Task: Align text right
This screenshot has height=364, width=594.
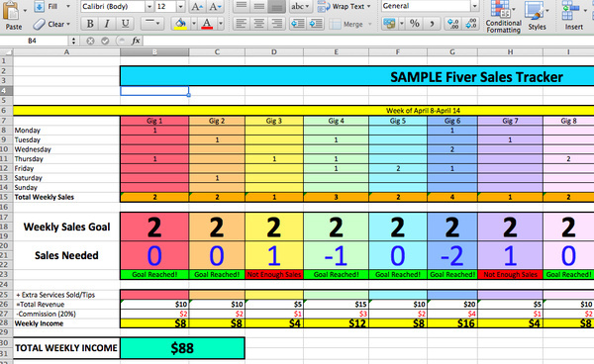Action: pos(277,24)
